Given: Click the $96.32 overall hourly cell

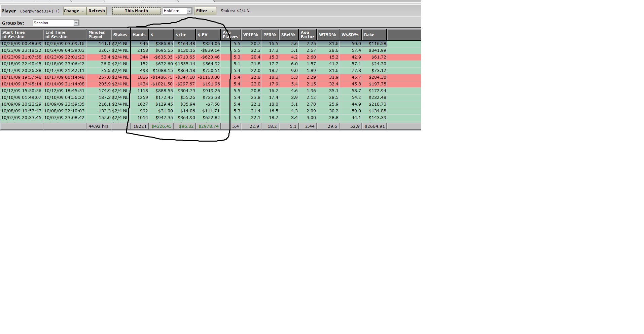Looking at the screenshot, I should [184, 126].
